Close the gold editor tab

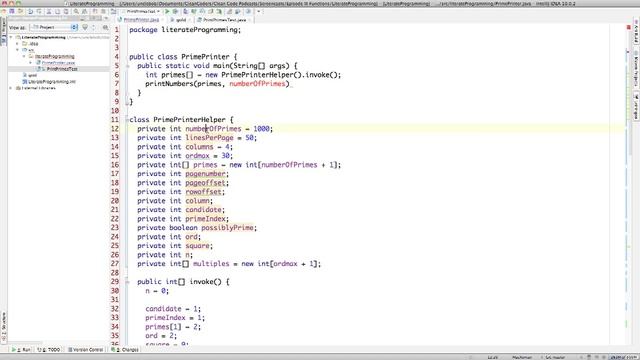[x=189, y=20]
